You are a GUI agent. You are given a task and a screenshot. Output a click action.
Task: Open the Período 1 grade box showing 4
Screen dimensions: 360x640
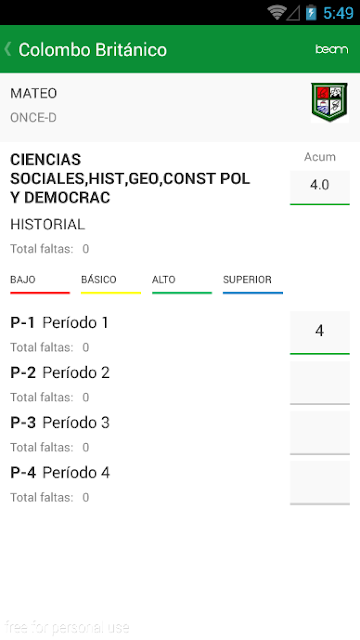(320, 333)
